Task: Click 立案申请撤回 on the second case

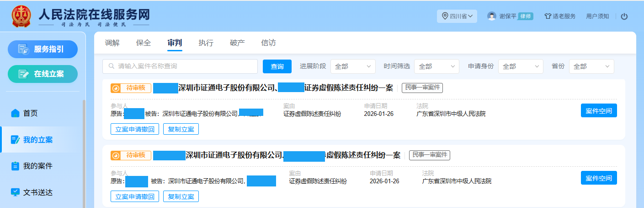Action: 135,197
